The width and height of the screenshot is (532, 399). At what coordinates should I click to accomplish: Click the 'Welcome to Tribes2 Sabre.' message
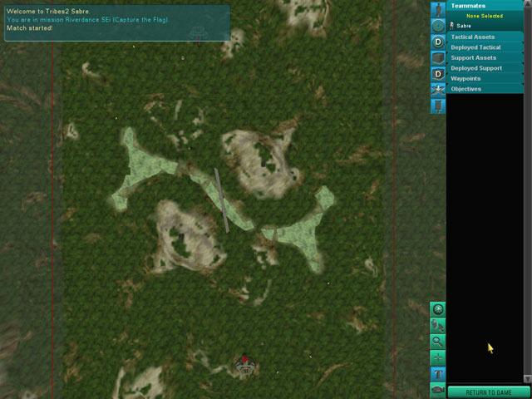(x=48, y=12)
